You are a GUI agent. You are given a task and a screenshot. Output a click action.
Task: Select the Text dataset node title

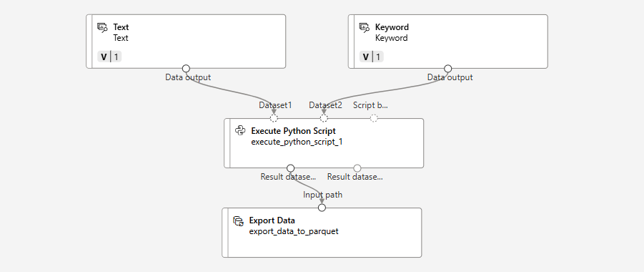122,27
